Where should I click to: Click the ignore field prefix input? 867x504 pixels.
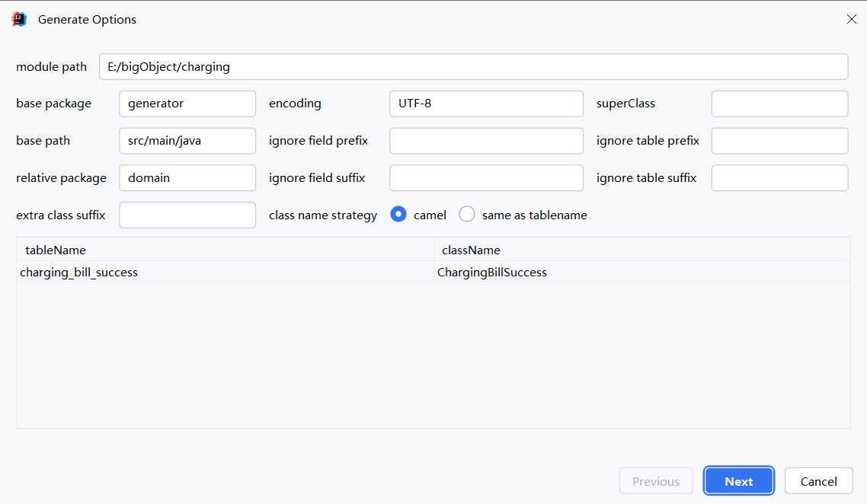[486, 141]
